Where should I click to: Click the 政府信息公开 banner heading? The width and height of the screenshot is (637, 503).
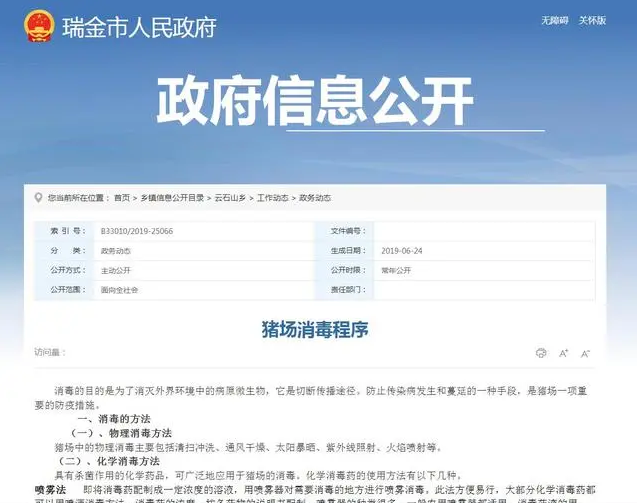pos(315,100)
